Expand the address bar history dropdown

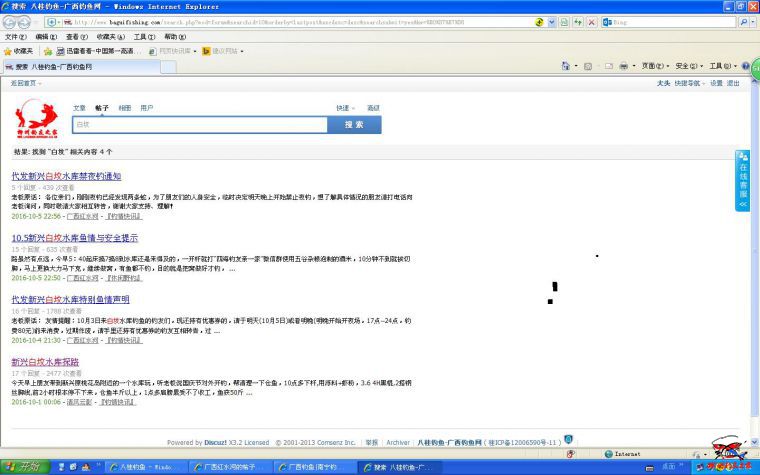click(552, 22)
